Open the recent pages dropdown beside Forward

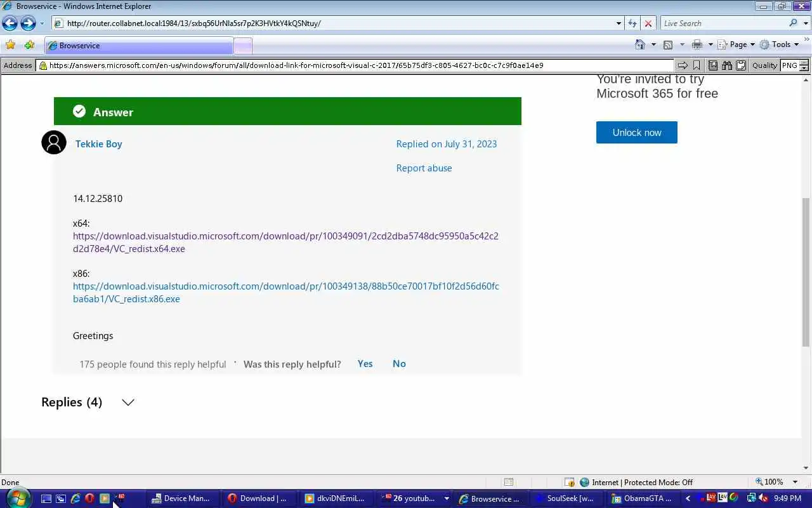[x=42, y=23]
